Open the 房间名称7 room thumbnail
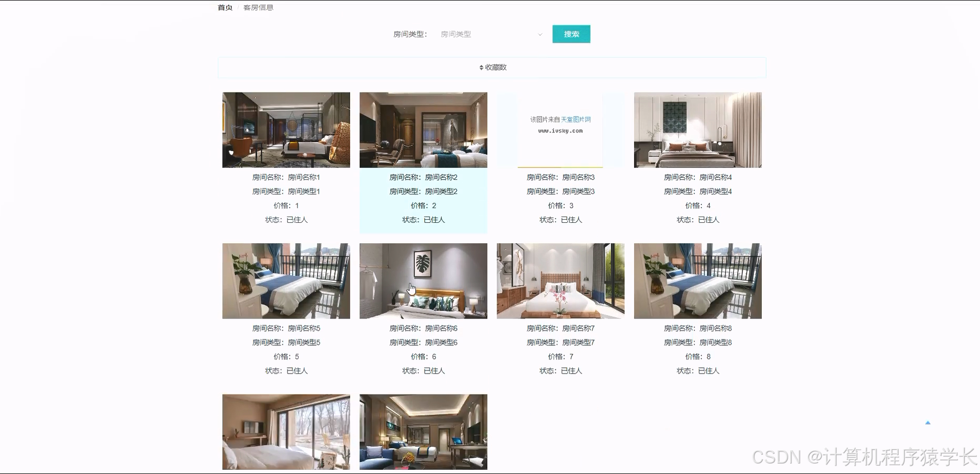The height and width of the screenshot is (474, 980). tap(560, 281)
